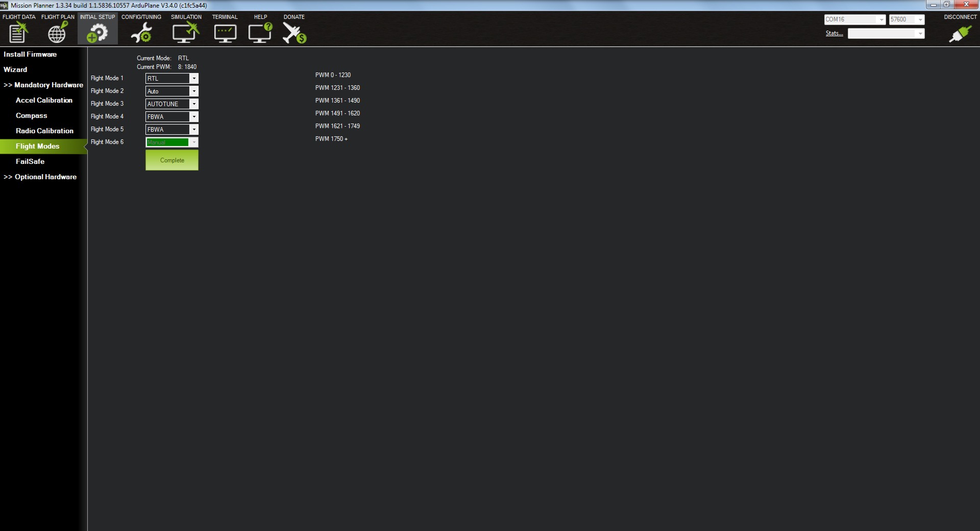Open the Simulation monitor icon
The image size is (980, 531).
click(185, 33)
